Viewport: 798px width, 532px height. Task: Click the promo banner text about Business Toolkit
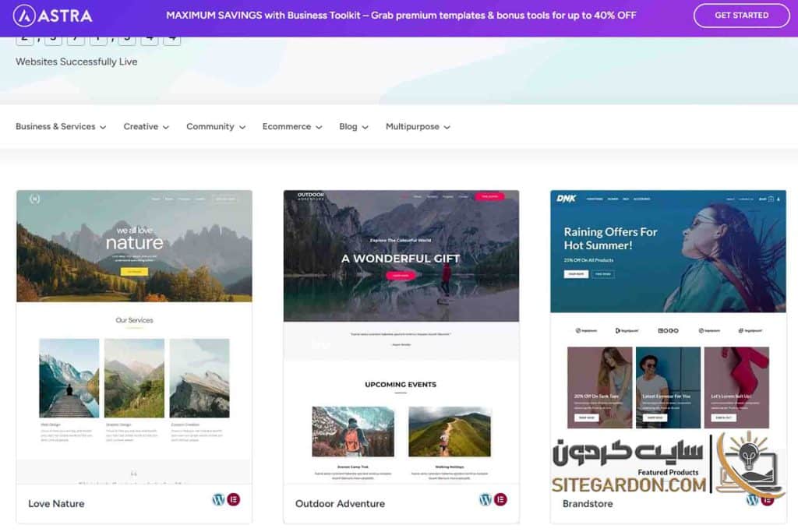tap(401, 16)
